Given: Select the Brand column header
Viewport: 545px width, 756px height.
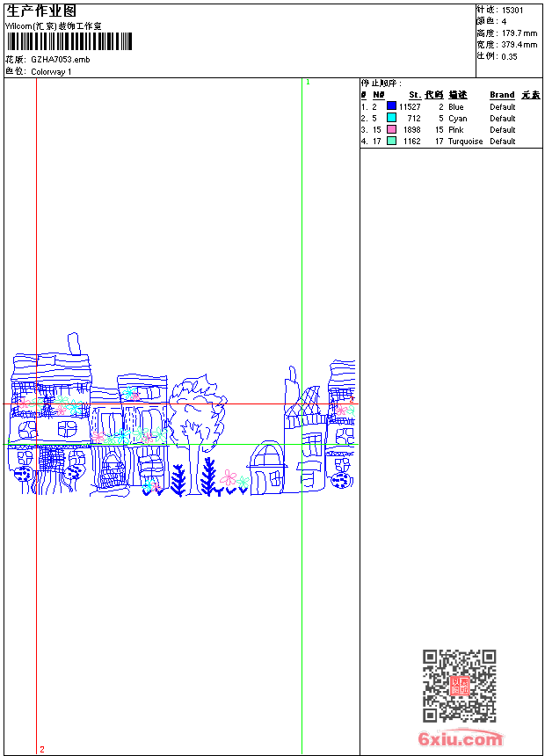Looking at the screenshot, I should [x=502, y=95].
